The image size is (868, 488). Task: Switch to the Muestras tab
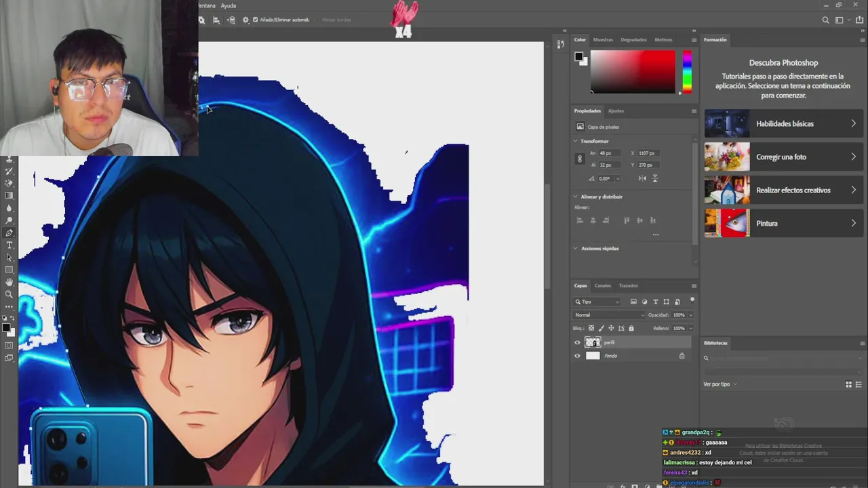coord(603,39)
